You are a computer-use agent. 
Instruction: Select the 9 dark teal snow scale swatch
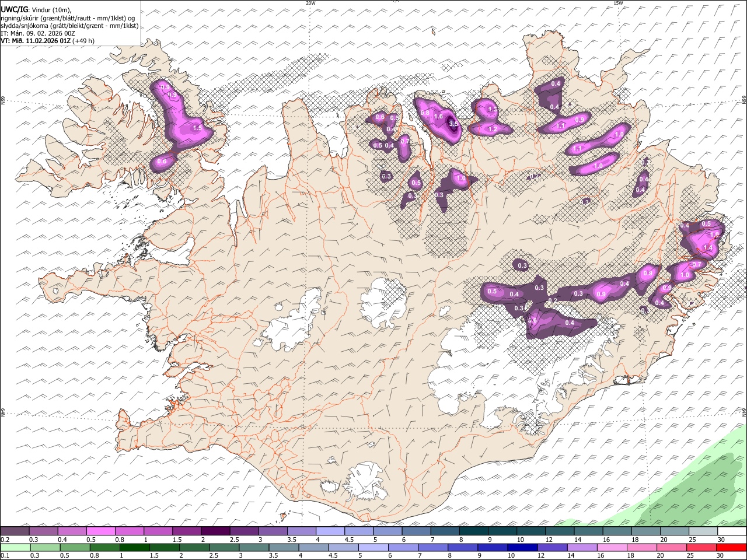click(502, 531)
